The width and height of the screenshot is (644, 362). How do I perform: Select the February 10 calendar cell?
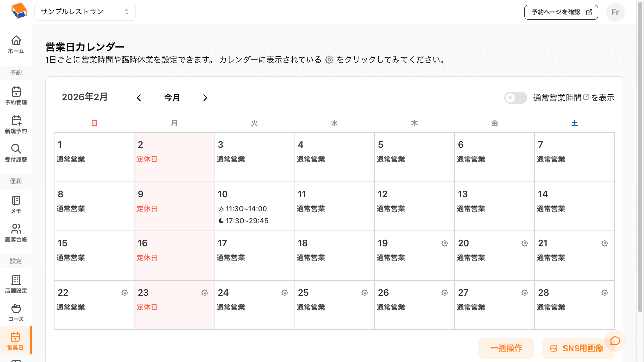pyautogui.click(x=254, y=206)
